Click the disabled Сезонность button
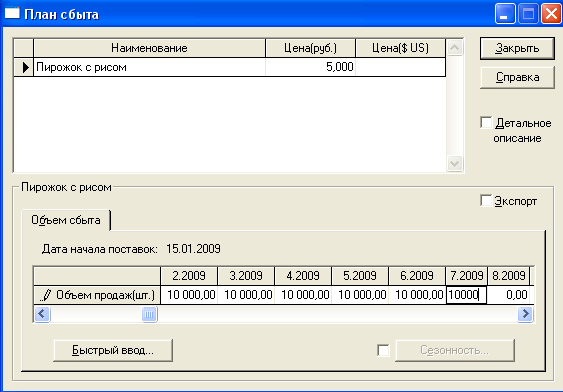 (x=455, y=350)
